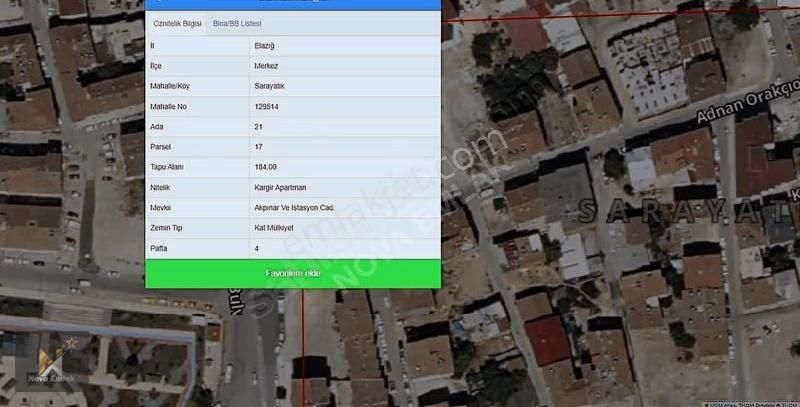Click the Pafta value 4
This screenshot has height=407, width=800.
point(257,247)
